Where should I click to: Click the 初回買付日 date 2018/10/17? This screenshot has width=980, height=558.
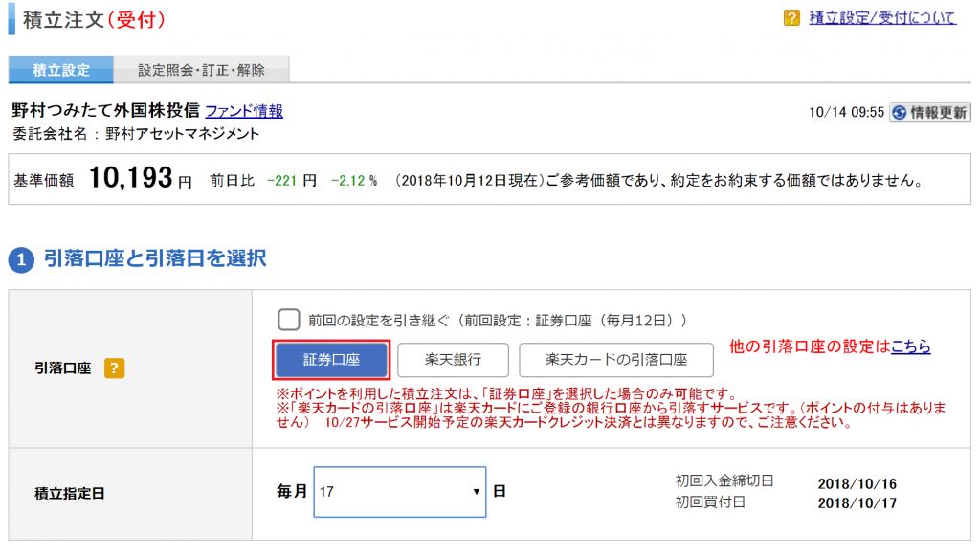(857, 503)
